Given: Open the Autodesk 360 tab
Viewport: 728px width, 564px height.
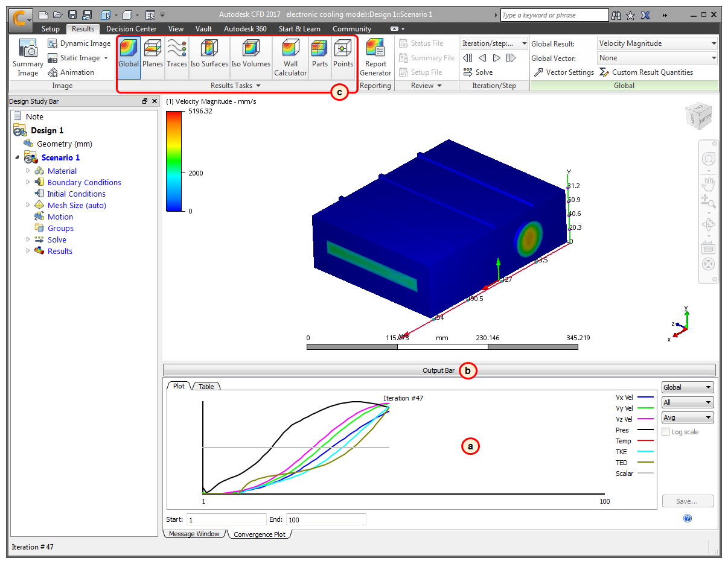Looking at the screenshot, I should pyautogui.click(x=245, y=29).
